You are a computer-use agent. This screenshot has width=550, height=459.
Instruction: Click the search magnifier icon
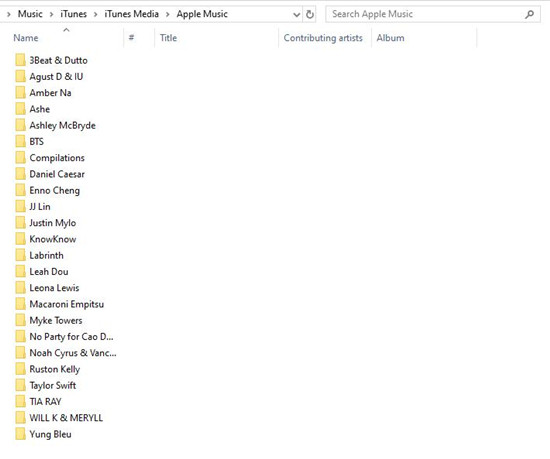coord(529,14)
